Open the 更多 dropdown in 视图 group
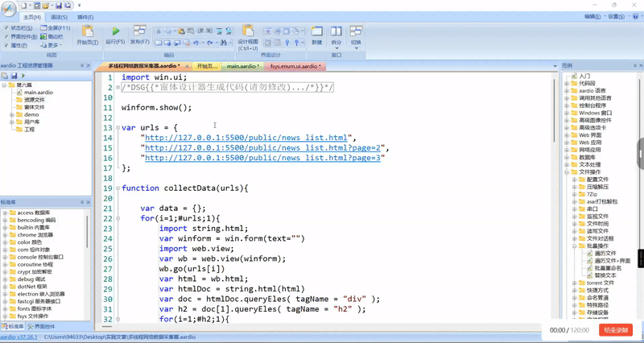The height and width of the screenshot is (343, 644). click(52, 45)
